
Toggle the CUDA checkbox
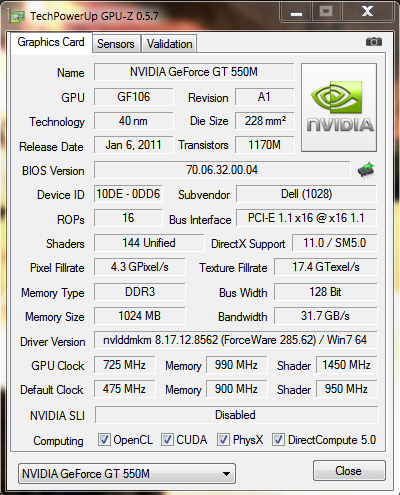tap(167, 440)
